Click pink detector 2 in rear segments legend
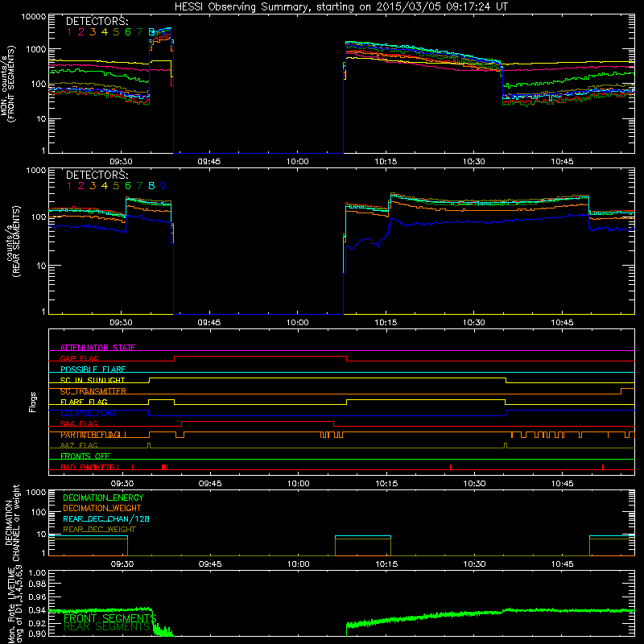 pyautogui.click(x=81, y=186)
